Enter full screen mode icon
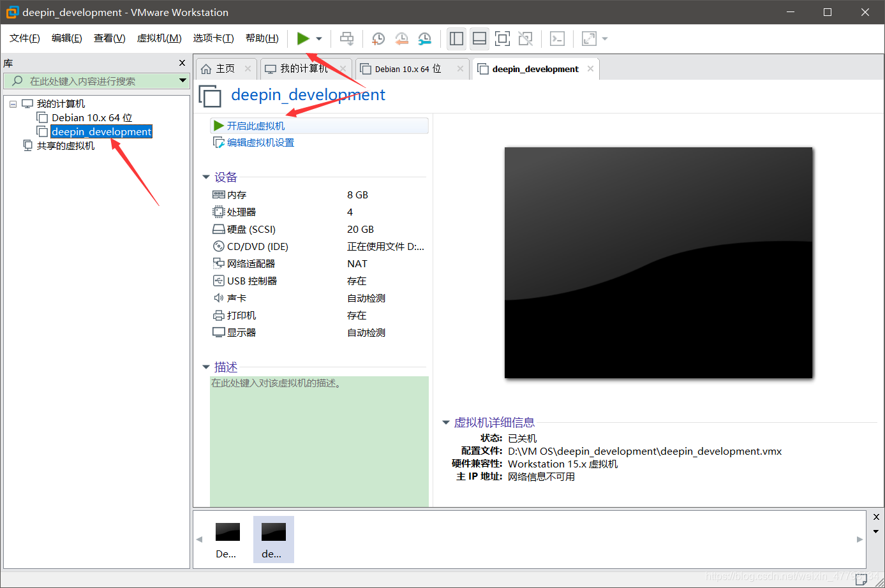The height and width of the screenshot is (588, 885). 502,39
